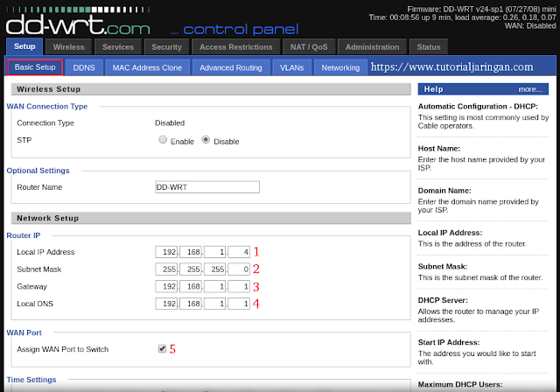Click the Local DNS first octet field
560x392 pixels.
click(x=166, y=304)
